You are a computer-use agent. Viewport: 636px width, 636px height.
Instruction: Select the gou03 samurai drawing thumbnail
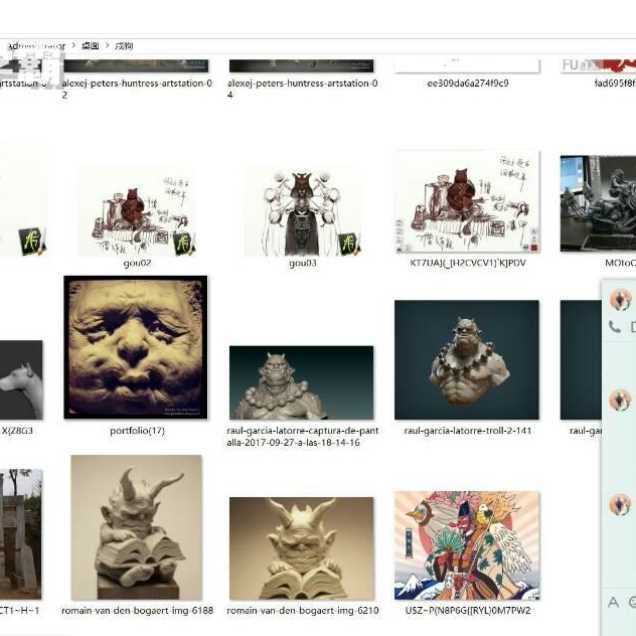click(302, 211)
